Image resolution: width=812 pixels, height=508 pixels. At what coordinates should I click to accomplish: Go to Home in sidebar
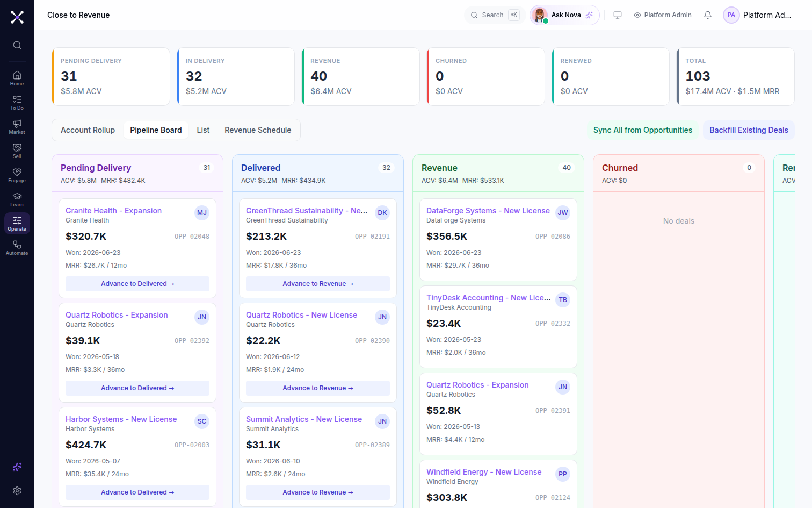[17, 78]
